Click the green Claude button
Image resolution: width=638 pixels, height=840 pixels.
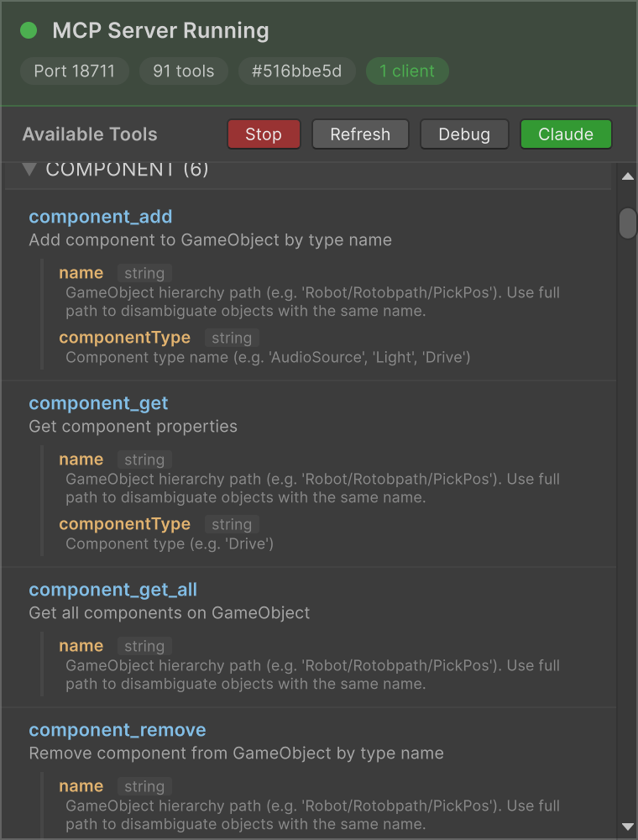566,134
